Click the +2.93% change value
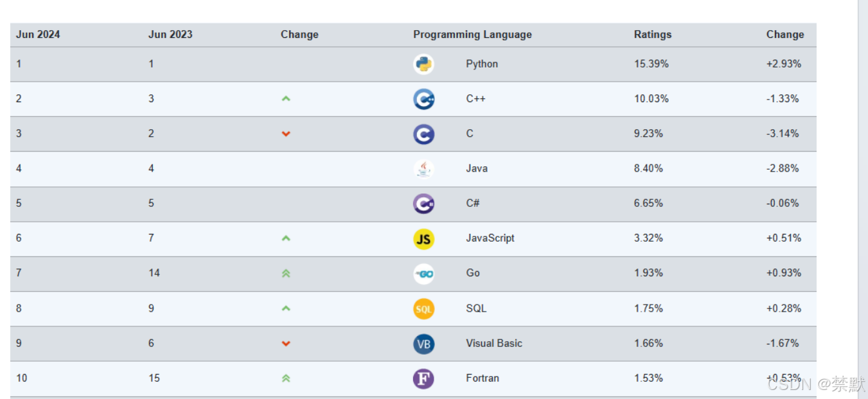Screen dimensions: 868x399 pos(784,64)
